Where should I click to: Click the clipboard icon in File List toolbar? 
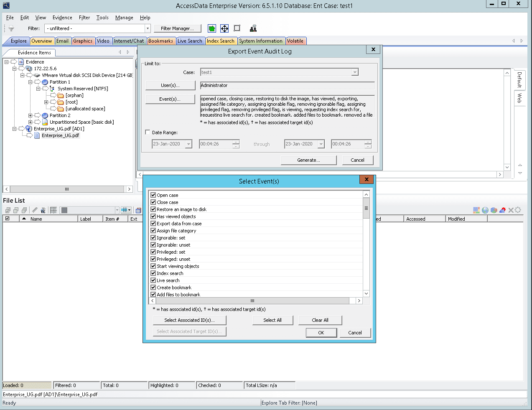(138, 210)
